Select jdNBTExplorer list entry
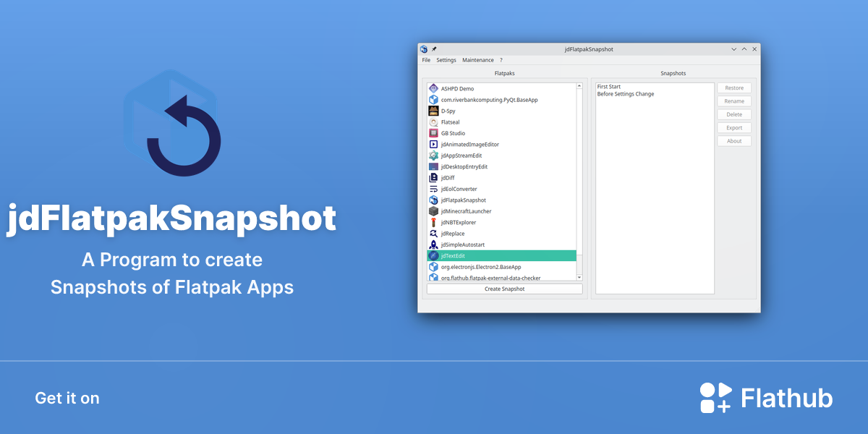This screenshot has height=434, width=868. click(x=501, y=222)
